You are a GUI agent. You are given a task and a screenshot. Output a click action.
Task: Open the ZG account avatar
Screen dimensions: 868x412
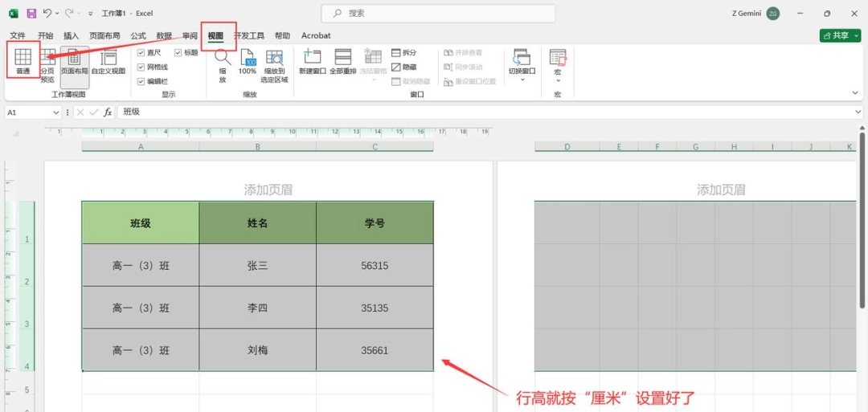(773, 14)
